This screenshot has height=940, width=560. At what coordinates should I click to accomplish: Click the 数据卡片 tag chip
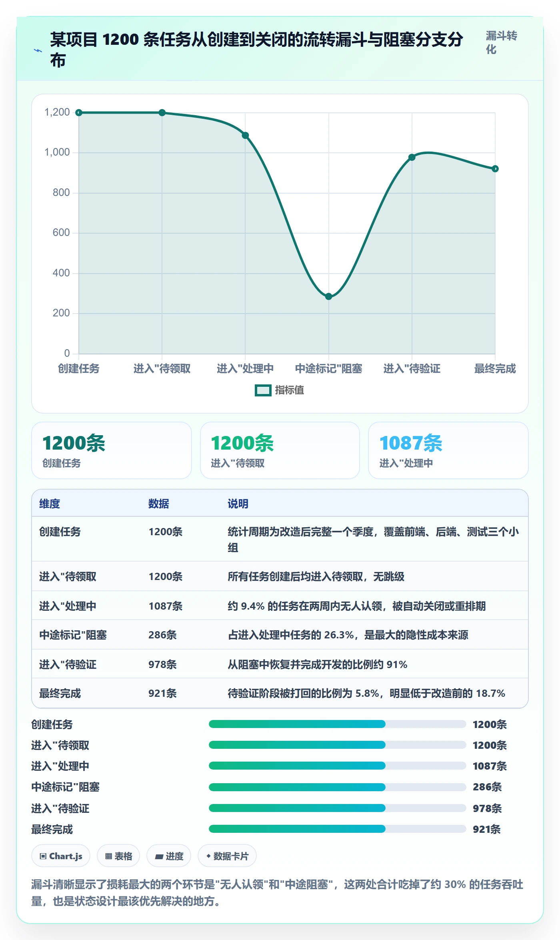click(227, 856)
